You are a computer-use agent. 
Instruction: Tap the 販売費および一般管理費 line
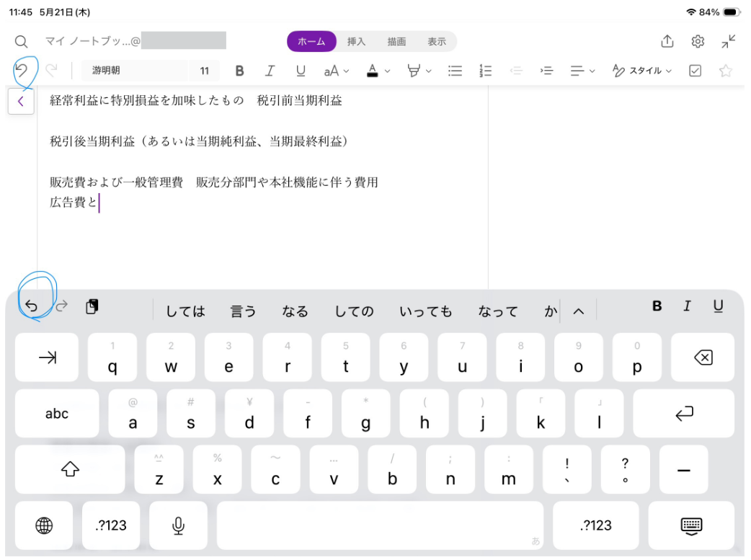214,182
